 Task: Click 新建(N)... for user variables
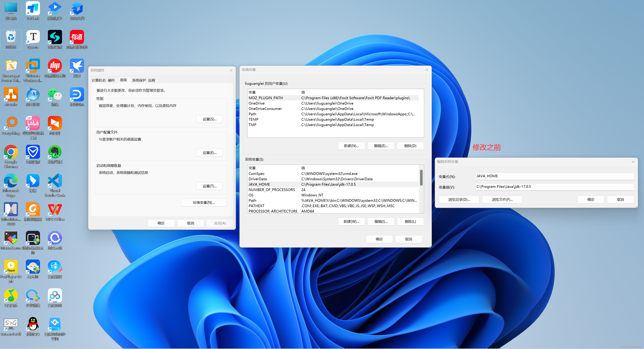[351, 146]
